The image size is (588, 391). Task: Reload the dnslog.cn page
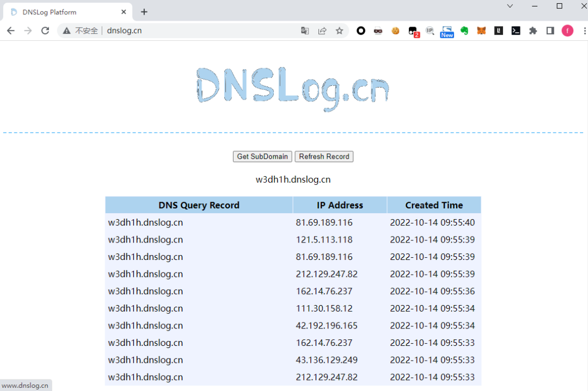(45, 30)
